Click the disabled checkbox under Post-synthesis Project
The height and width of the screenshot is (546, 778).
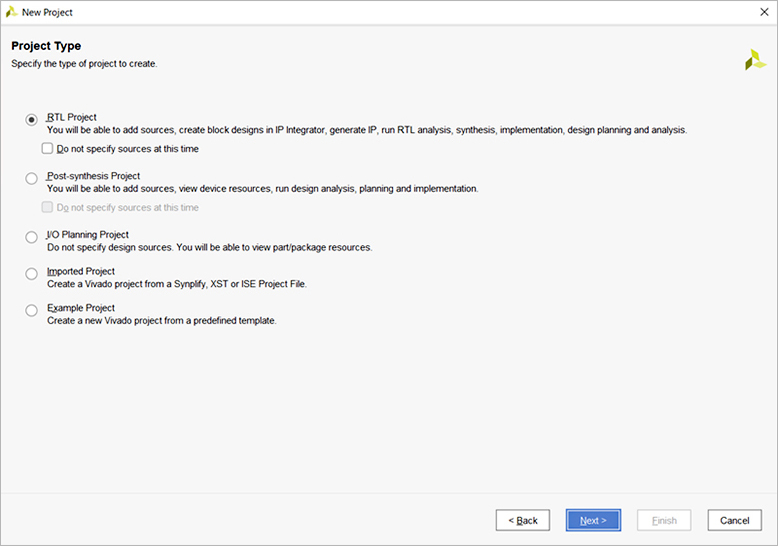click(47, 207)
